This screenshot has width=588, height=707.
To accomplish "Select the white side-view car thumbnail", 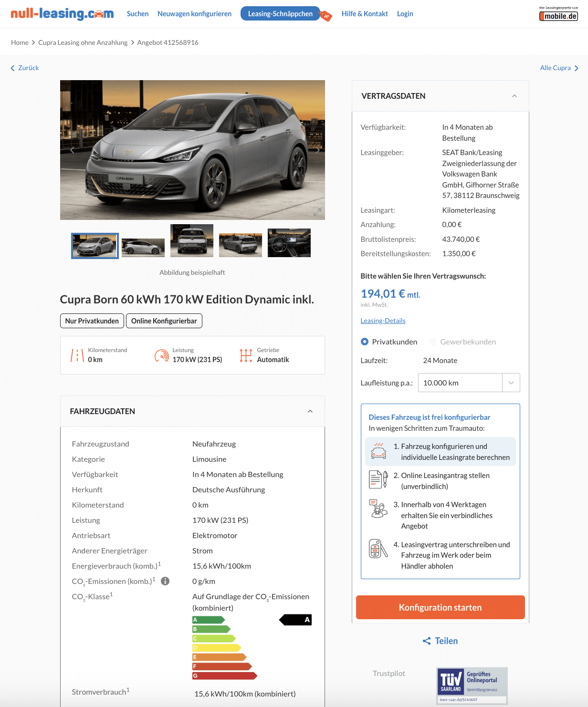I will 143,248.
